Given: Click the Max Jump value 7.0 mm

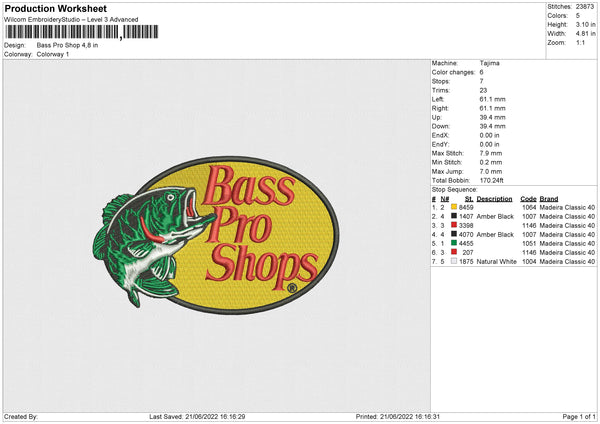Looking at the screenshot, I should point(491,171).
